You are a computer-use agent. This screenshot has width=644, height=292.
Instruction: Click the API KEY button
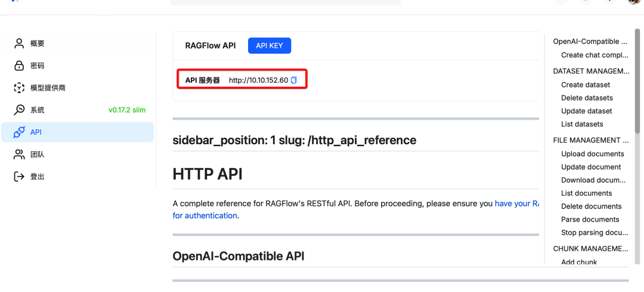tap(270, 45)
